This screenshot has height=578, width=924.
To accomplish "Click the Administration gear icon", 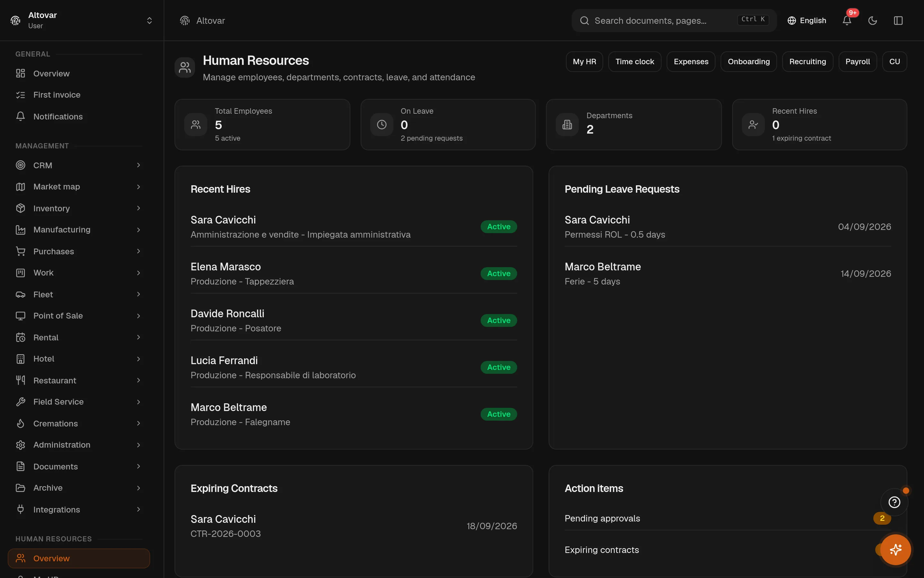I will (x=21, y=445).
